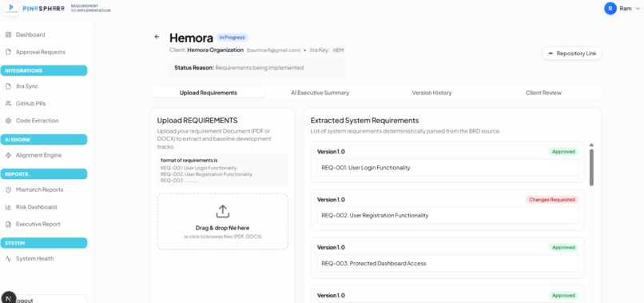This screenshot has height=303, width=644.
Task: Switch to Version History tab
Action: (x=431, y=93)
